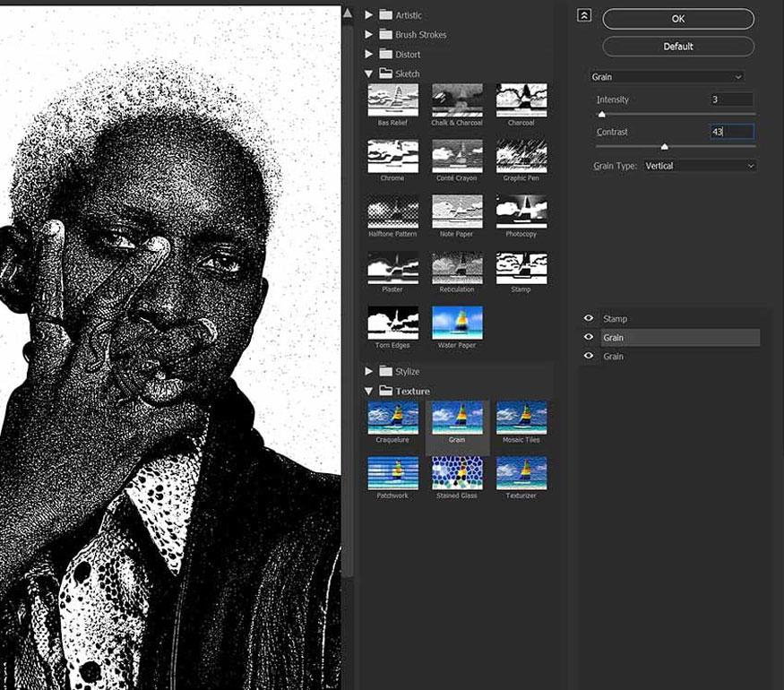Apply the Texturizer filter thumbnail
The image size is (784, 690).
point(521,473)
